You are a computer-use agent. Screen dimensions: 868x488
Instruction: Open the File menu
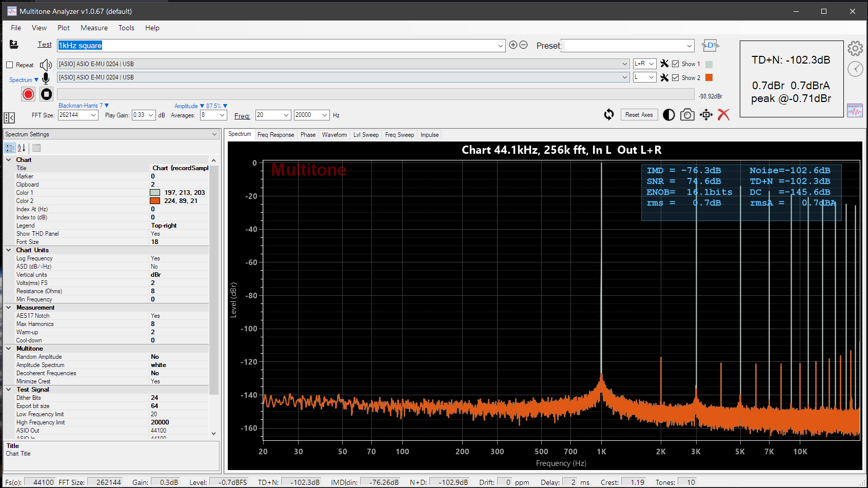point(16,28)
